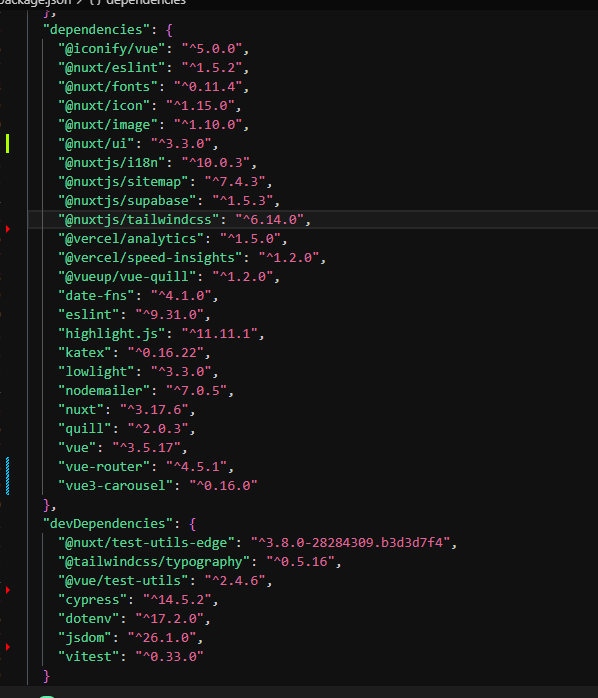Click version "^1.5.2" of @nuxt/eslint

212,68
